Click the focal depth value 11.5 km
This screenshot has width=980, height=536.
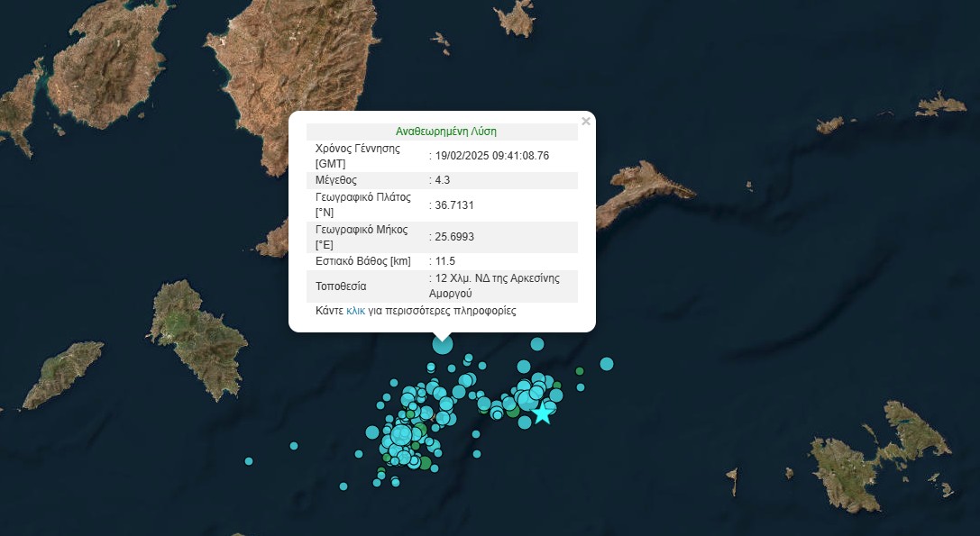point(444,260)
